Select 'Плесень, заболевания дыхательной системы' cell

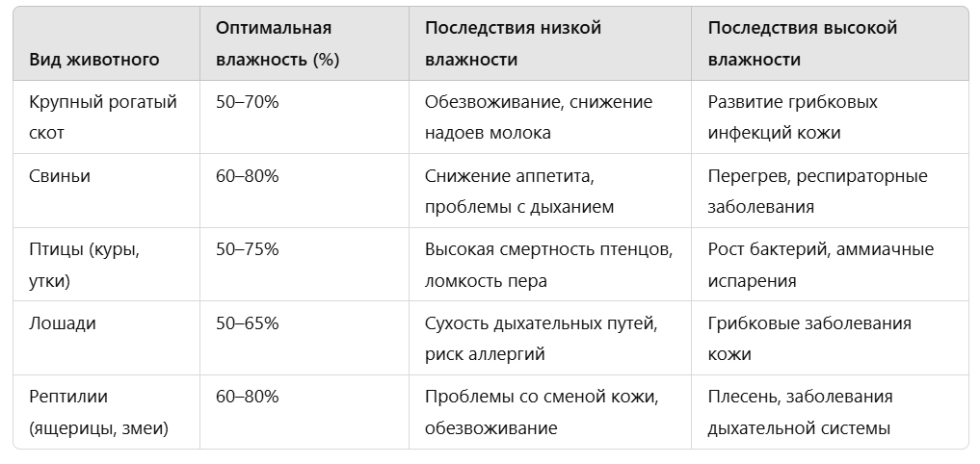(800, 412)
